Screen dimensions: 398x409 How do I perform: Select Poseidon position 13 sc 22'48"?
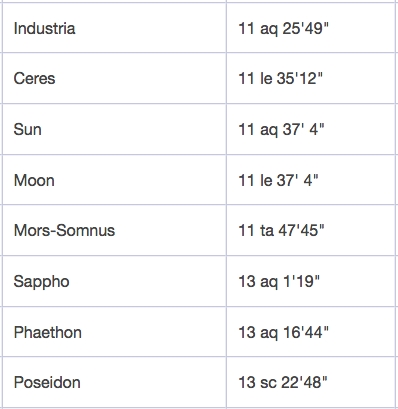click(x=283, y=382)
